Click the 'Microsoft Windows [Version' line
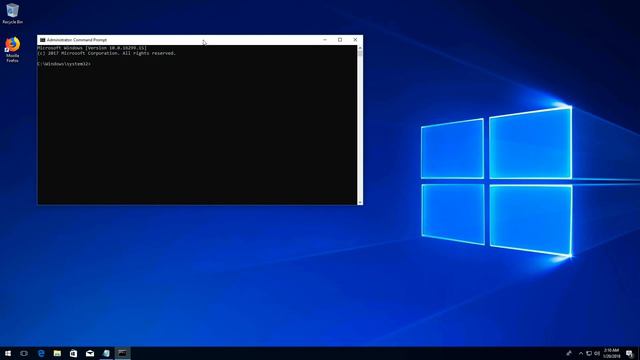Screen dimensions: 640x360 pyautogui.click(x=92, y=48)
